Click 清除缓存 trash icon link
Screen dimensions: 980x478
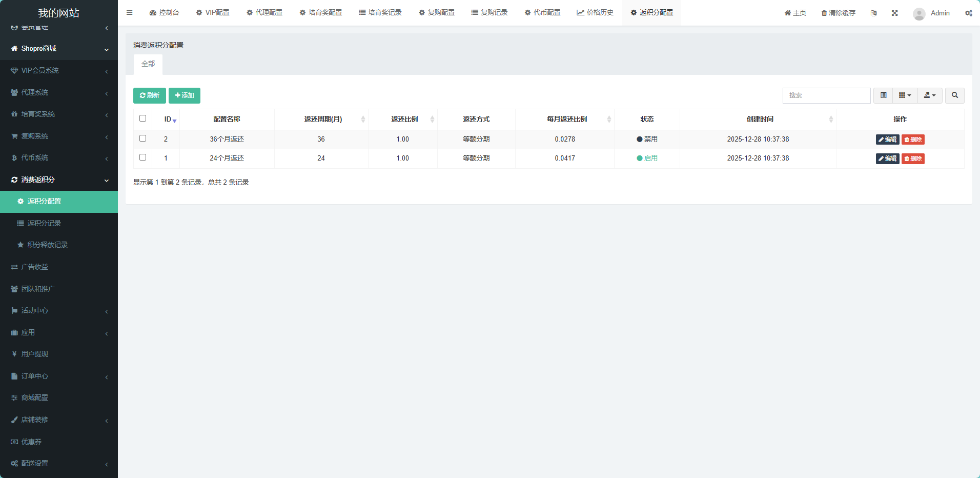(838, 13)
